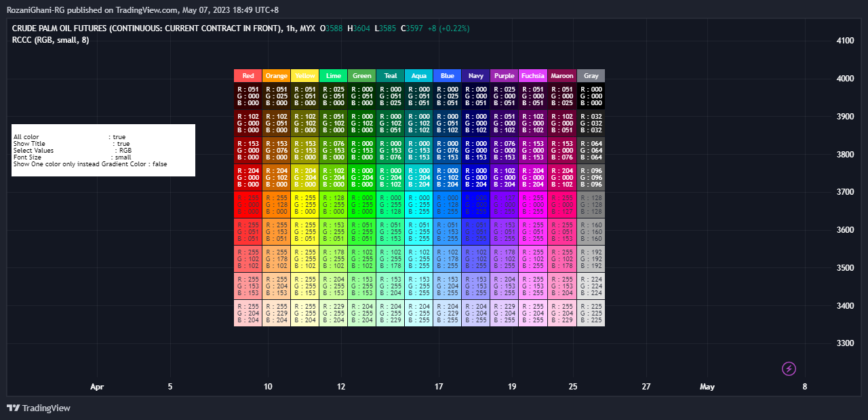This screenshot has height=420, width=868.
Task: Pick the Maroon header cell
Action: point(562,76)
